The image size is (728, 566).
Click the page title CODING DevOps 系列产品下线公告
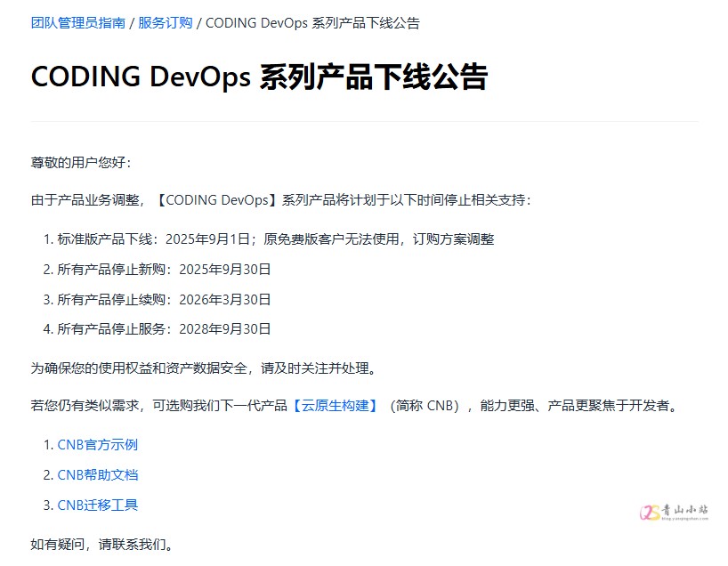[x=259, y=77]
